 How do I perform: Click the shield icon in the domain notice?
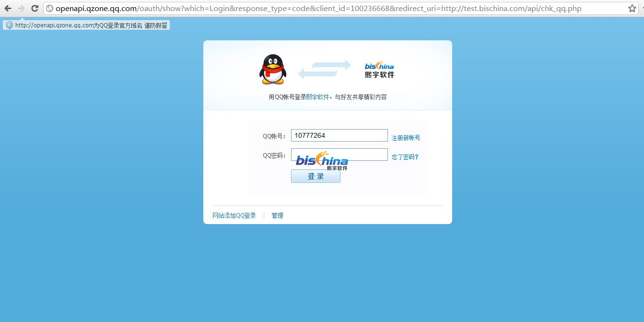click(x=10, y=25)
